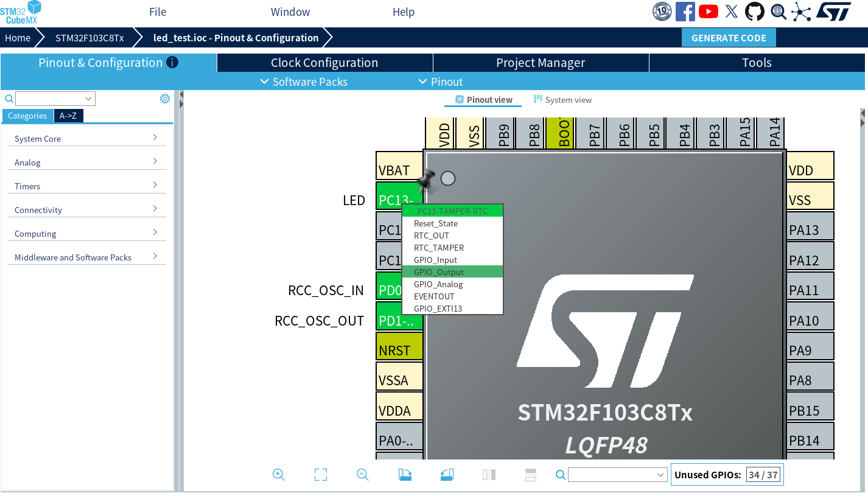The height and width of the screenshot is (496, 868).
Task: Click the STM32CubeMX logo
Action: click(x=21, y=12)
